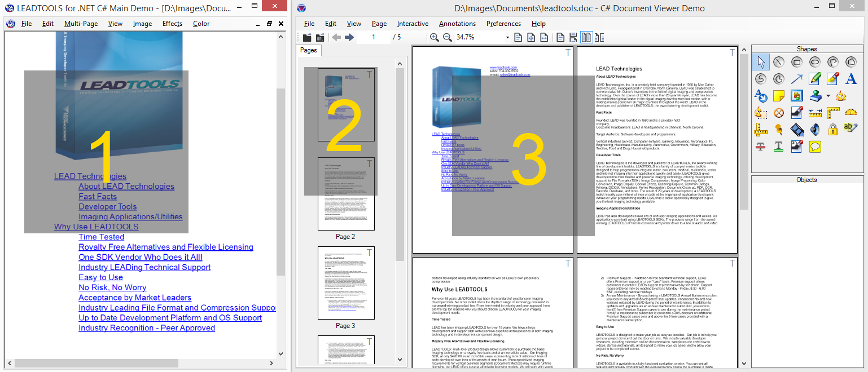Select the Ruler annotation tool
Viewport: 868px width, 372px height.
click(x=814, y=112)
